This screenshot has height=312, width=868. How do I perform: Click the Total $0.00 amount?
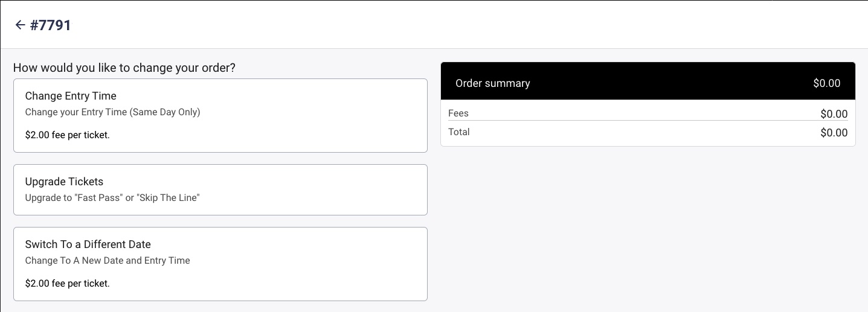tap(834, 133)
